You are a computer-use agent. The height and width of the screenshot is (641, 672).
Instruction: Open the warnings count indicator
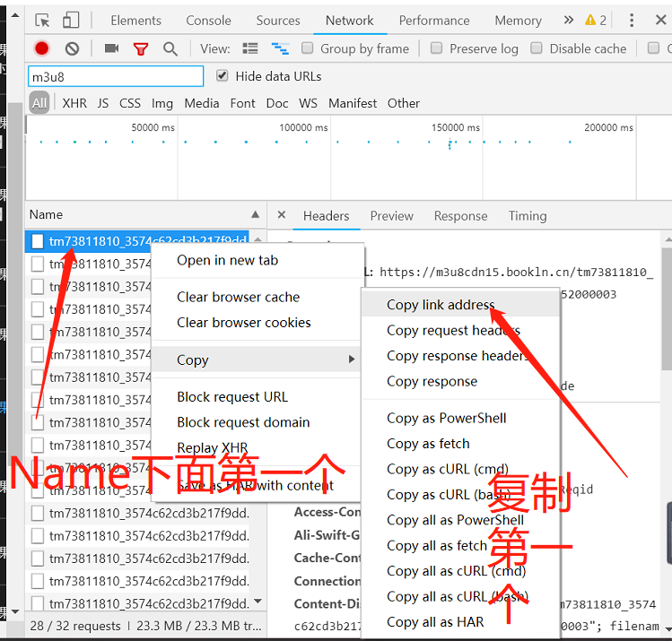coord(596,20)
